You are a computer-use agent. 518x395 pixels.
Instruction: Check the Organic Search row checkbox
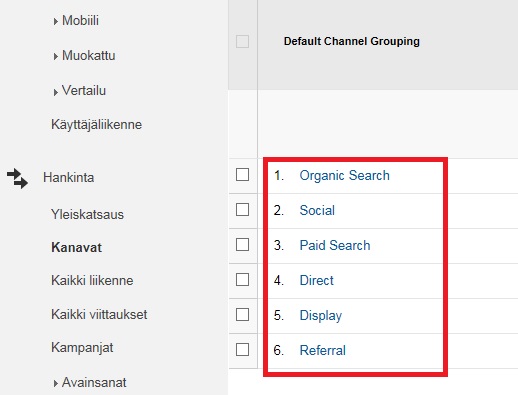point(242,174)
